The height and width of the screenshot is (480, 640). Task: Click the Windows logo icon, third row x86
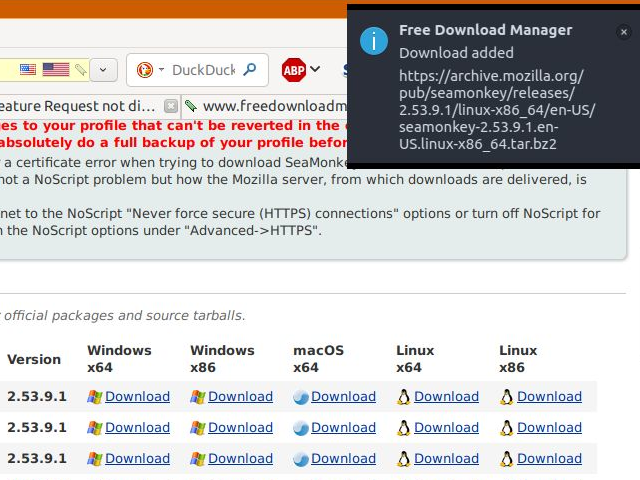[198, 459]
